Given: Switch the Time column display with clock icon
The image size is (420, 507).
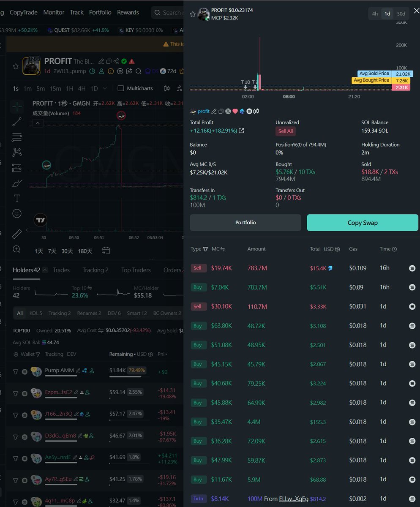Looking at the screenshot, I should [x=394, y=249].
